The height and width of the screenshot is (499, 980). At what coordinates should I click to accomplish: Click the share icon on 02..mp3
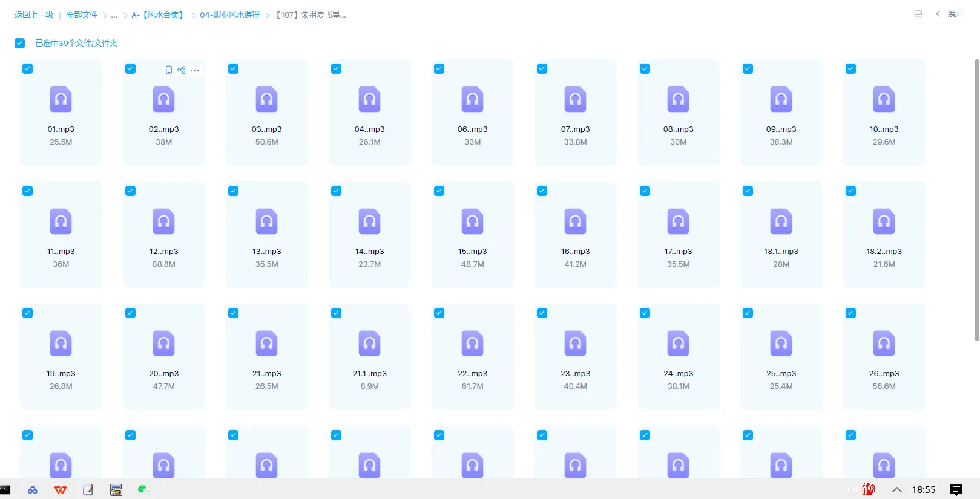click(x=182, y=70)
